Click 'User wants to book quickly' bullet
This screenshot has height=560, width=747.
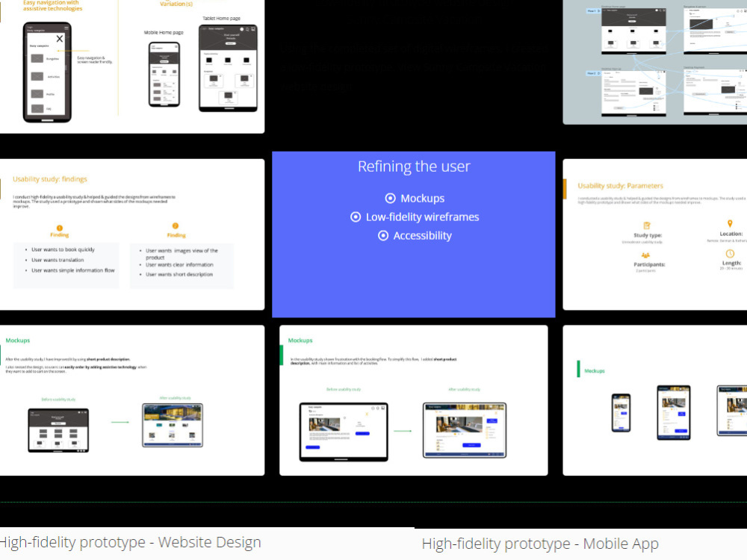click(63, 249)
